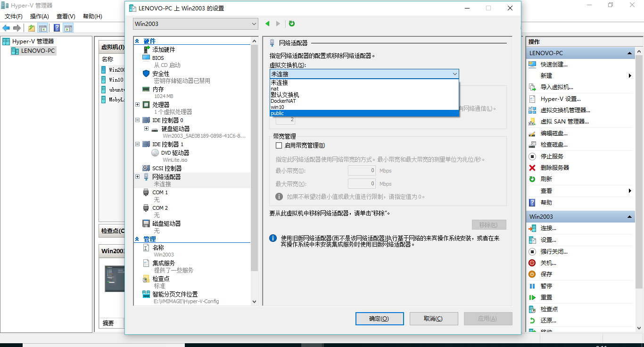Open 检查点 settings in tree

coord(161,279)
